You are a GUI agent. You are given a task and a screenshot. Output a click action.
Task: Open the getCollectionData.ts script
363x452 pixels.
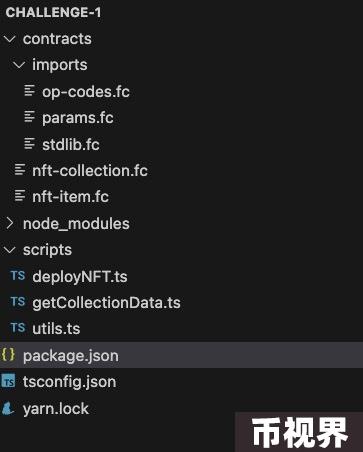106,303
